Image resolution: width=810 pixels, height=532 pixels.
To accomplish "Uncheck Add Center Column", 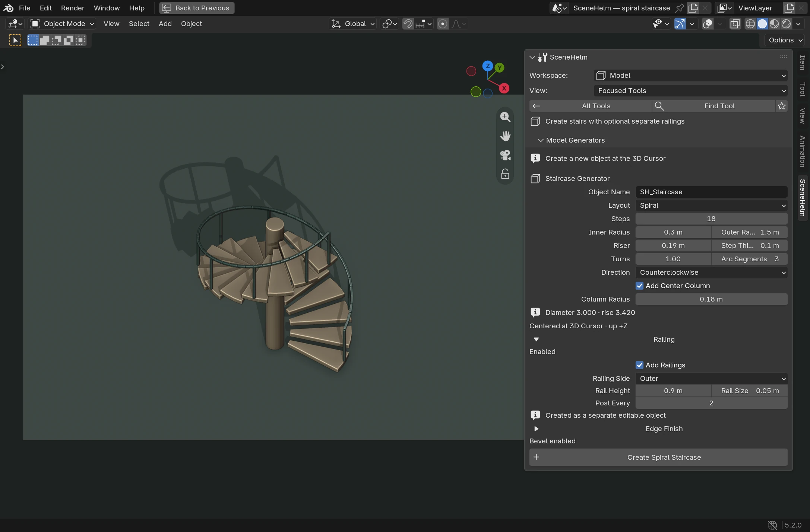I will click(x=639, y=286).
